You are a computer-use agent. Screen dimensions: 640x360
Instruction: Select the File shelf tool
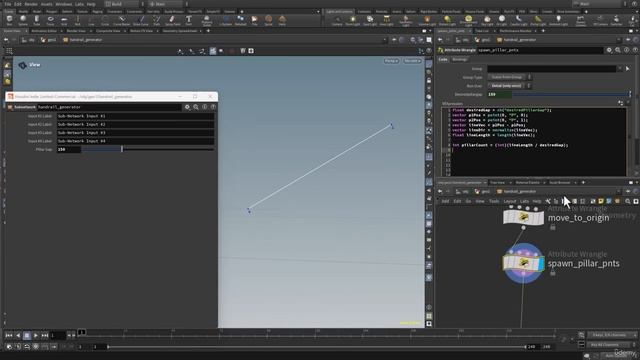pyautogui.click(x=254, y=20)
